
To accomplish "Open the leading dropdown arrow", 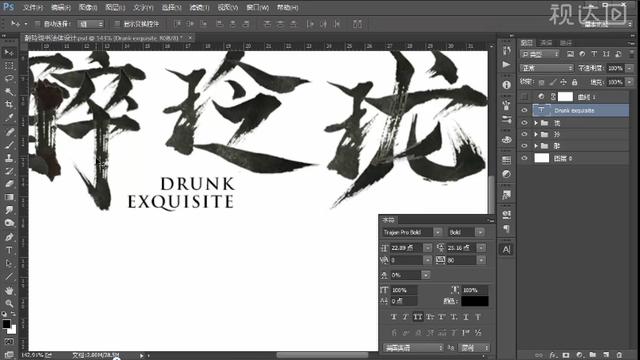I will 482,248.
